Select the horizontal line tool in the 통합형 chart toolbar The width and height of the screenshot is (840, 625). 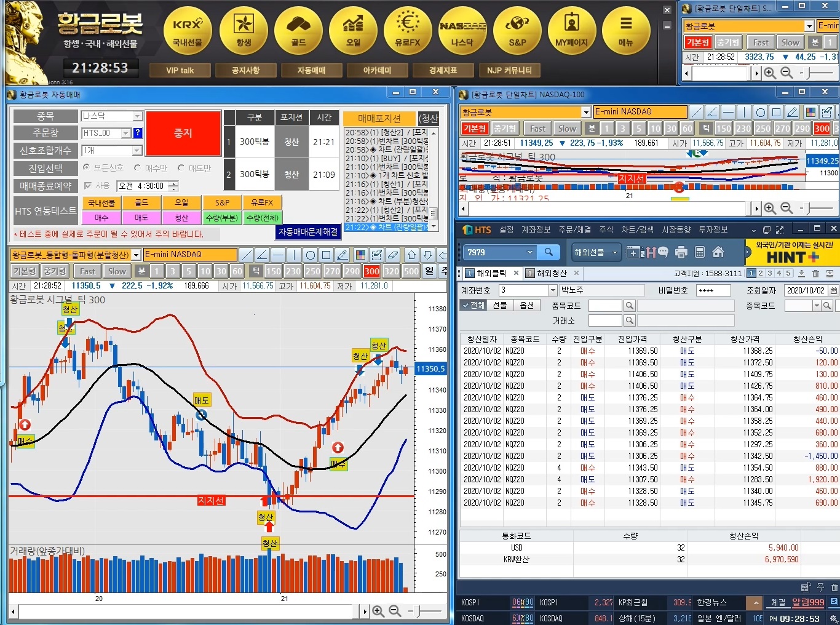coord(279,255)
